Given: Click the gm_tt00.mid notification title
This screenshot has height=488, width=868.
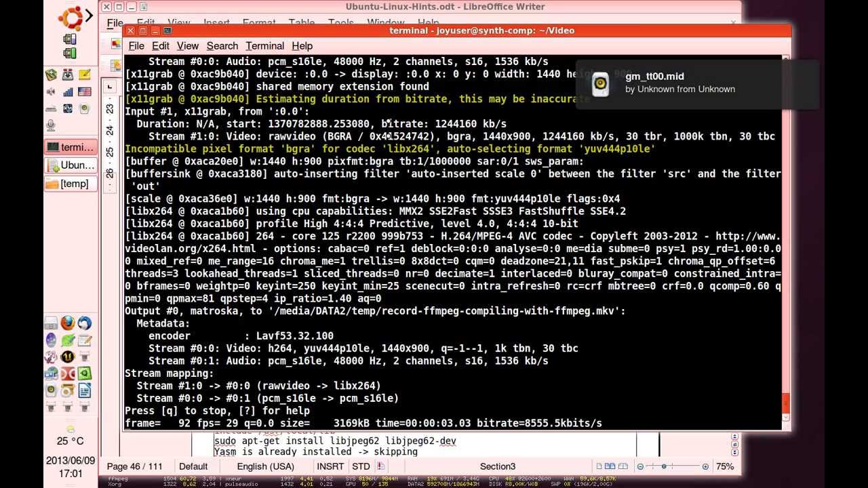Looking at the screenshot, I should pos(654,77).
